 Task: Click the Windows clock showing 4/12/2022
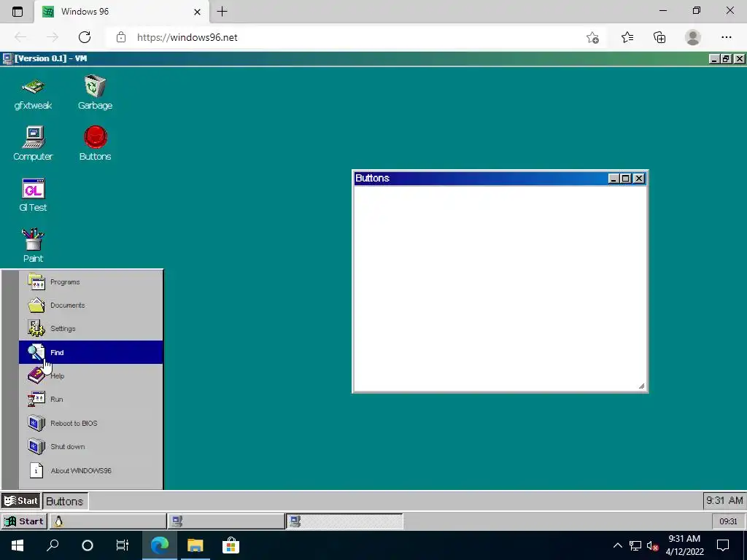pos(684,545)
